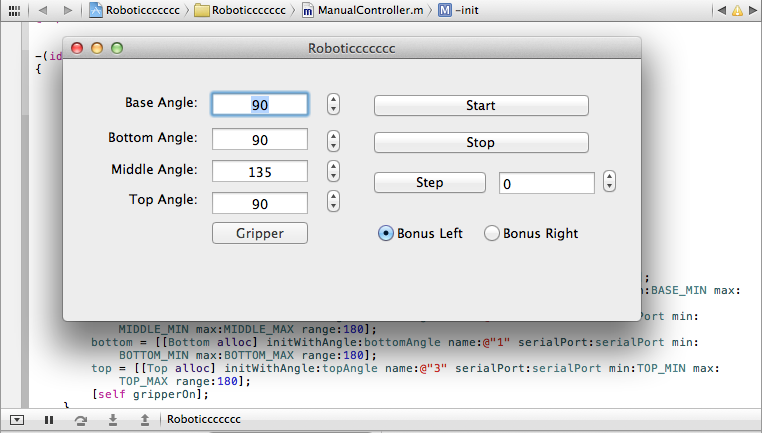
Task: Click the Step Over debug icon
Action: (x=81, y=420)
